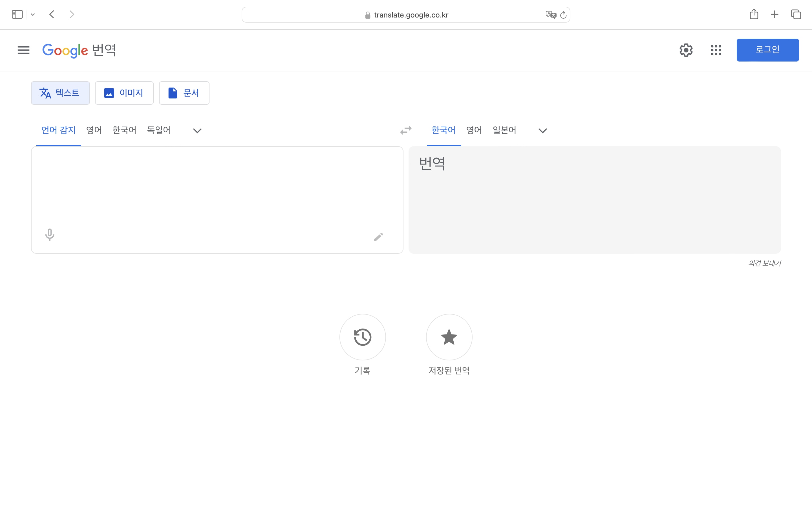Click the translate.google.co.kr address bar
812x508 pixels.
tap(406, 15)
